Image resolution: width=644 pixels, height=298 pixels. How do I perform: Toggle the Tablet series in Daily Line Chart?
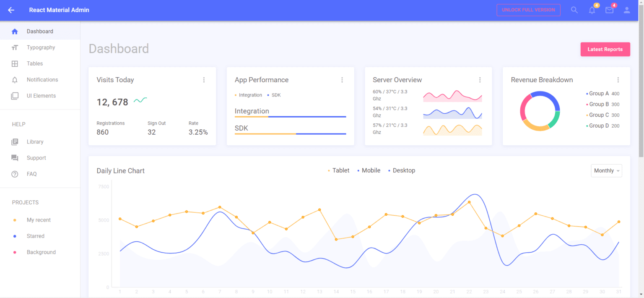pos(338,170)
